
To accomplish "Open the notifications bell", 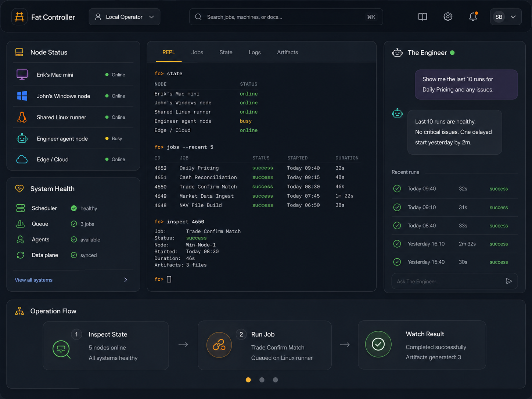I will pos(473,17).
